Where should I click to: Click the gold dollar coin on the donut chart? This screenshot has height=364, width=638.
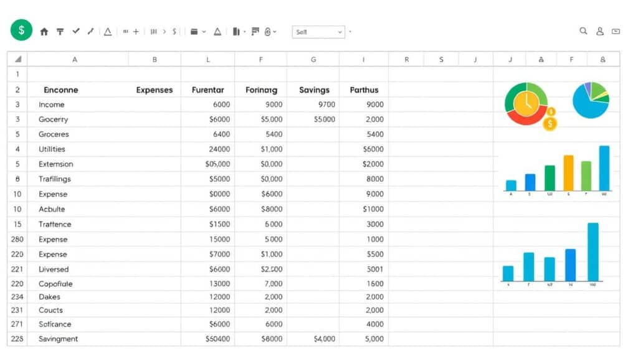(550, 123)
